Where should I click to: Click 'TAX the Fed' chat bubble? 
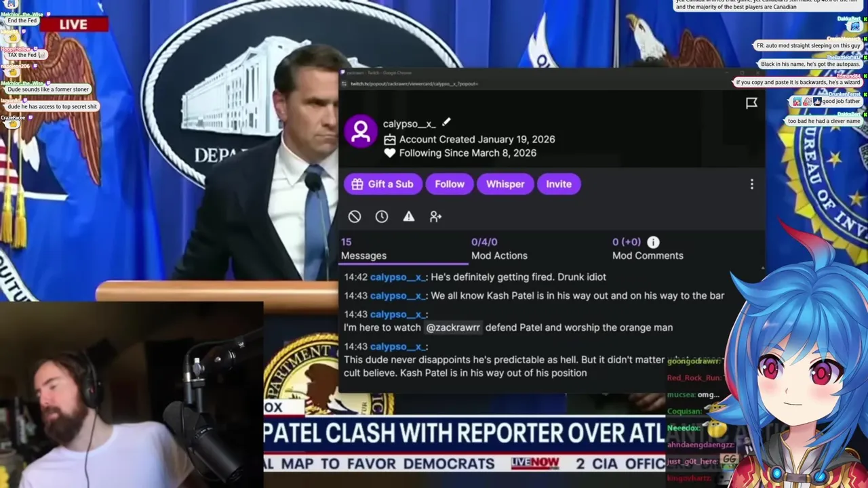(26, 55)
